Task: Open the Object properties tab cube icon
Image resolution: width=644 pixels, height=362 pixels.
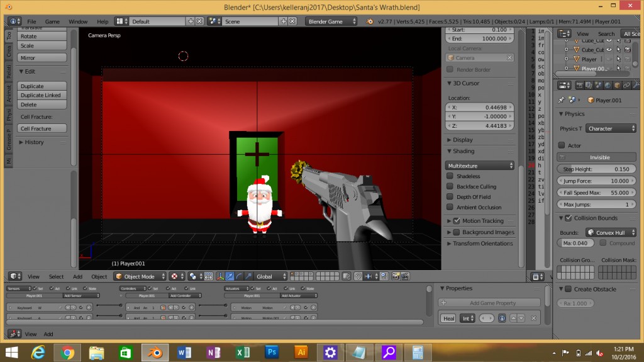Action: pyautogui.click(x=618, y=86)
